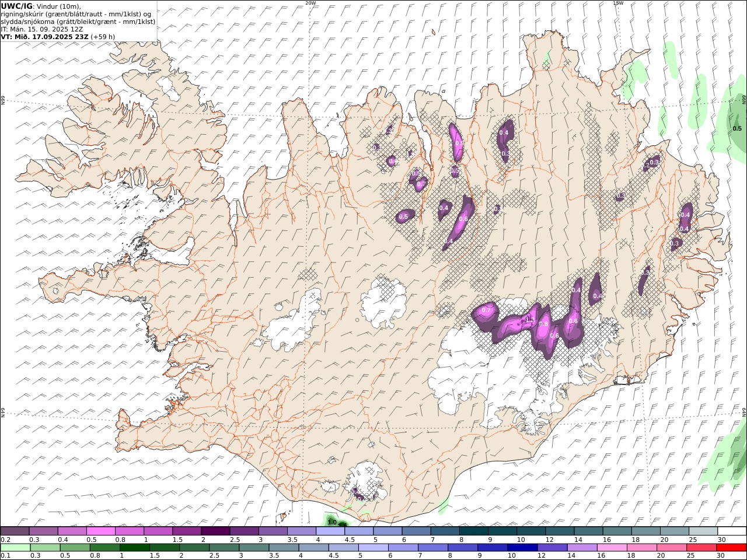Click the '0.1' label of rain scale
Viewport: 747px width, 560px height.
point(5,555)
